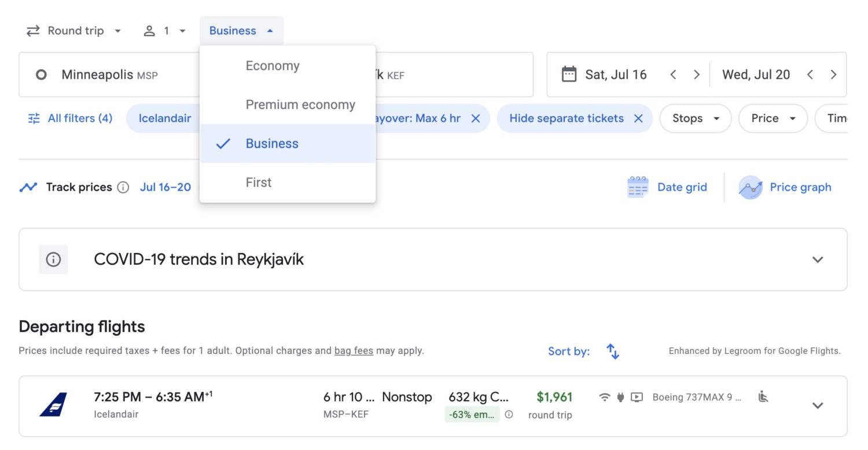Viewport: 868px width, 450px height.
Task: Click the Nonstop label on Icelandair flight
Action: 407,397
